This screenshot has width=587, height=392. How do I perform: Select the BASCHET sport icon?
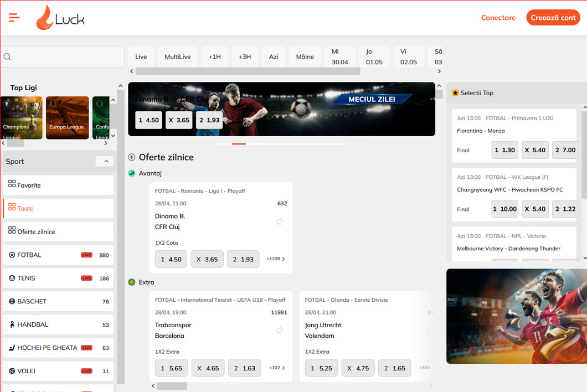(x=12, y=302)
